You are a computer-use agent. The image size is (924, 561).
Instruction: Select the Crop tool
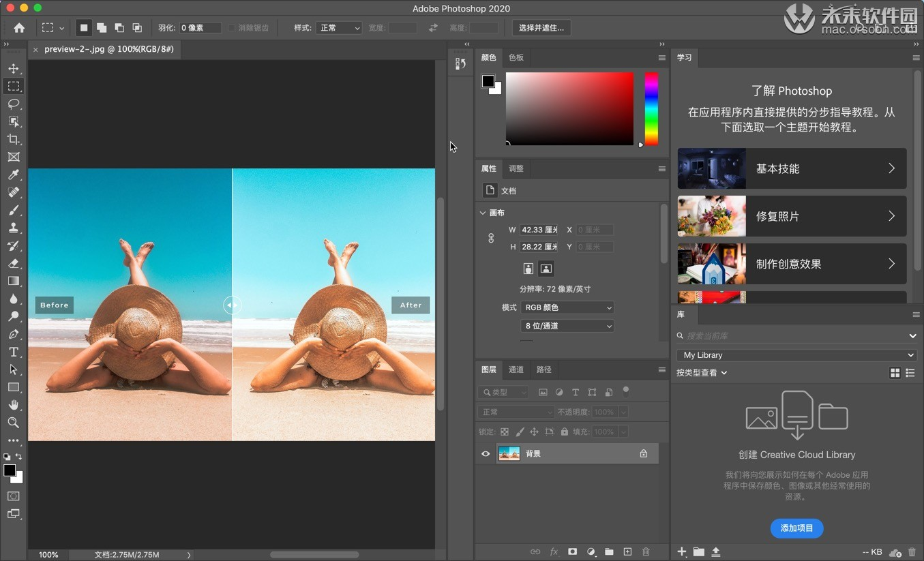coord(14,139)
